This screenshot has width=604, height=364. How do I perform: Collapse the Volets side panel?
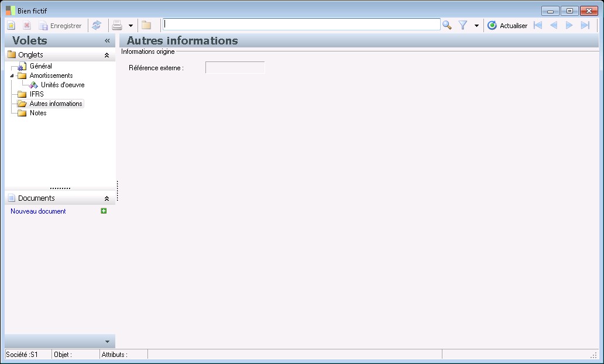coord(107,41)
